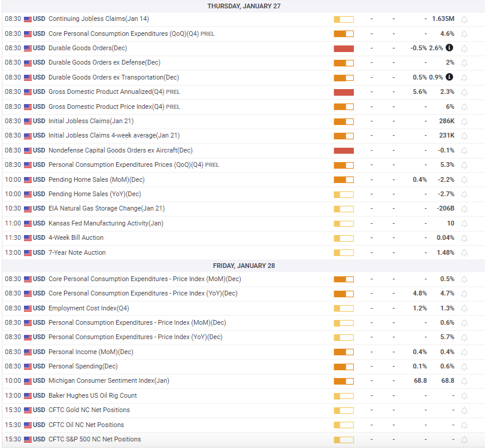
Task: Click consensus value 5.6% for GDP Annualized
Action: 420,92
